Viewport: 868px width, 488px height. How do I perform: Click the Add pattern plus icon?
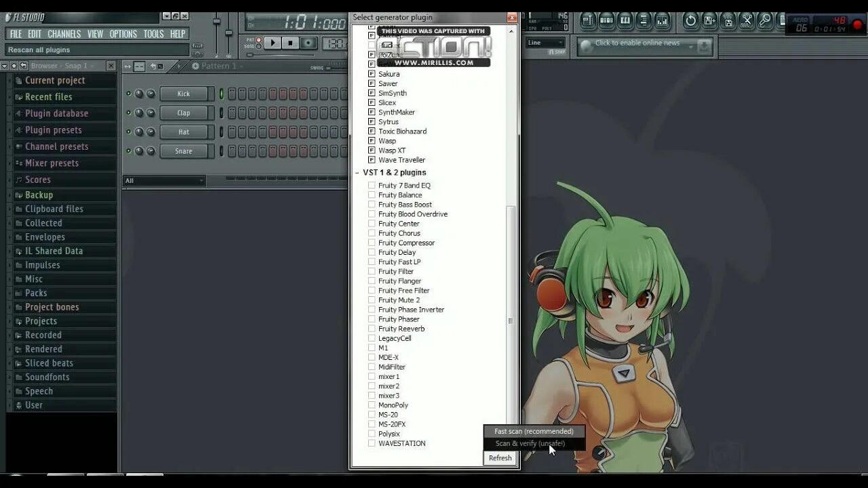(195, 66)
